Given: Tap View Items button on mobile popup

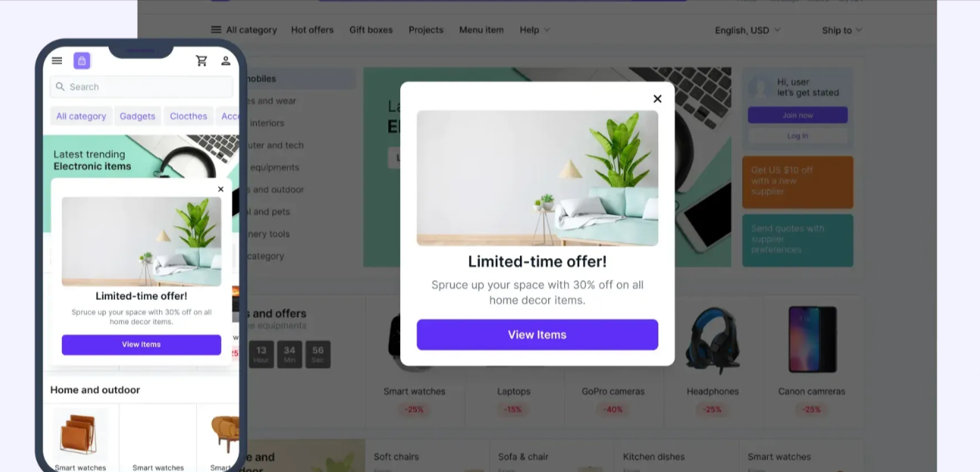Looking at the screenshot, I should tap(141, 345).
